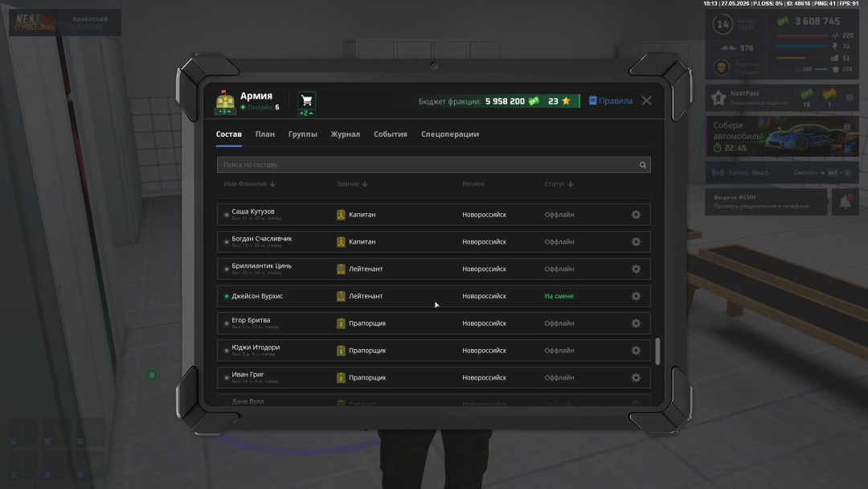Open the Группы tab
This screenshot has height=489, width=868.
pos(302,134)
